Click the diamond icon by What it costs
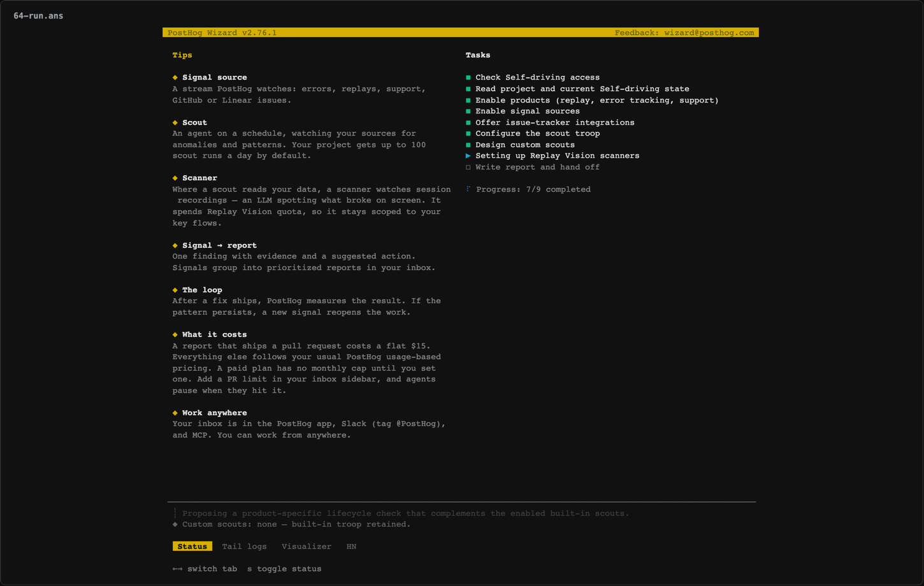 pyautogui.click(x=175, y=334)
